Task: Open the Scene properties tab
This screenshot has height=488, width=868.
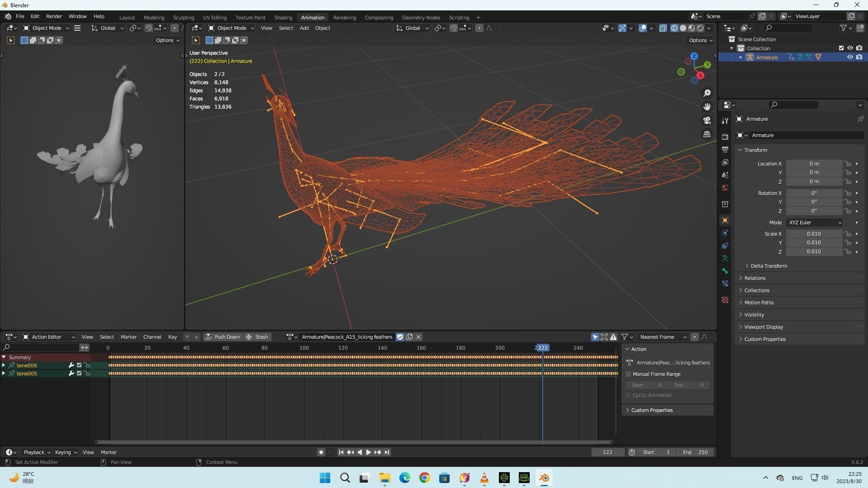Action: [725, 175]
